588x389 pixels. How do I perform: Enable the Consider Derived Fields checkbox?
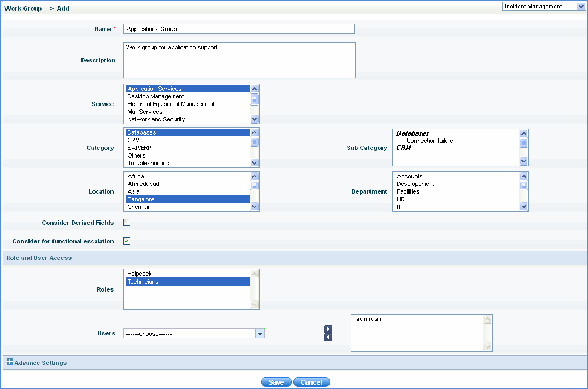coord(126,223)
